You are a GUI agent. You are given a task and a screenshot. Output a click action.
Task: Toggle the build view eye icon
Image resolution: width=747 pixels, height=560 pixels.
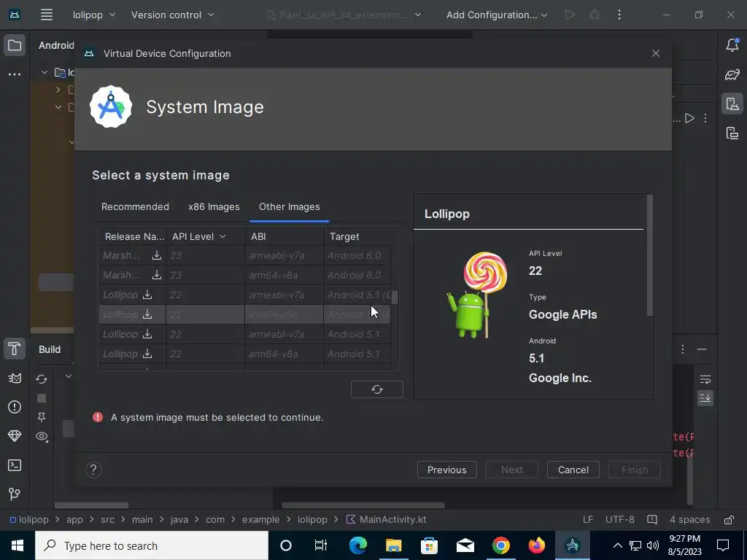42,437
